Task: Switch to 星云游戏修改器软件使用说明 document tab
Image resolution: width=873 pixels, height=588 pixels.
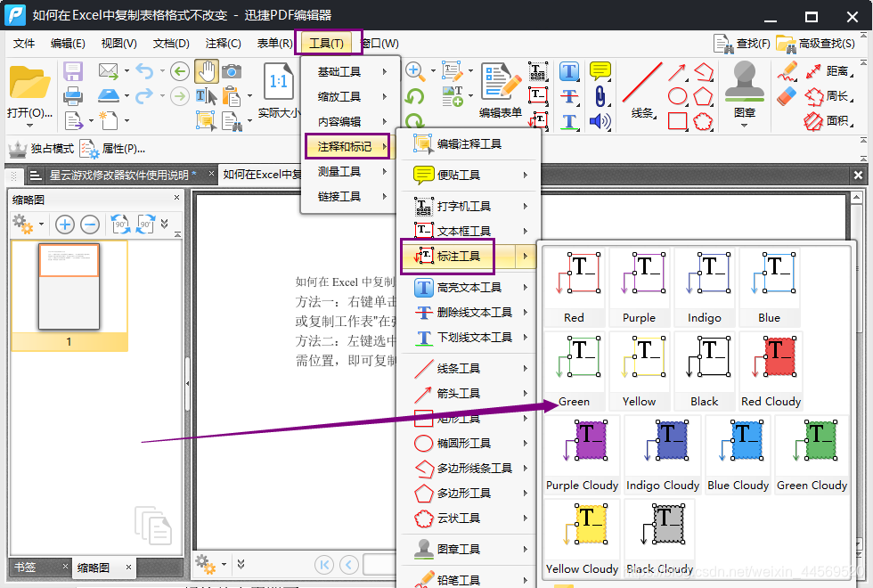Action: (x=119, y=175)
